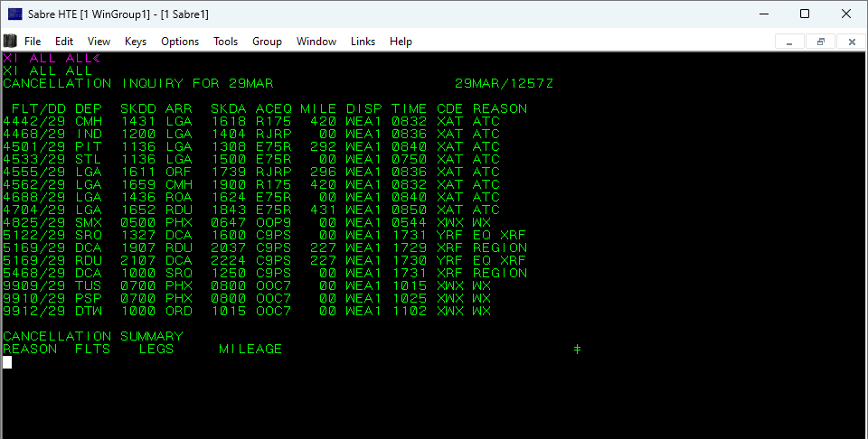Click flight 4555/29 to ORF
This screenshot has width=868, height=439.
[x=251, y=172]
